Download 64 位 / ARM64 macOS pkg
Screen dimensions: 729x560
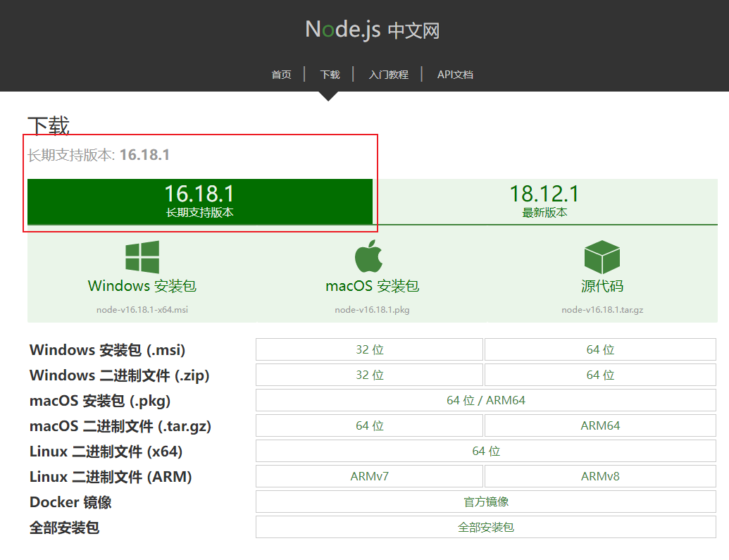pos(486,400)
